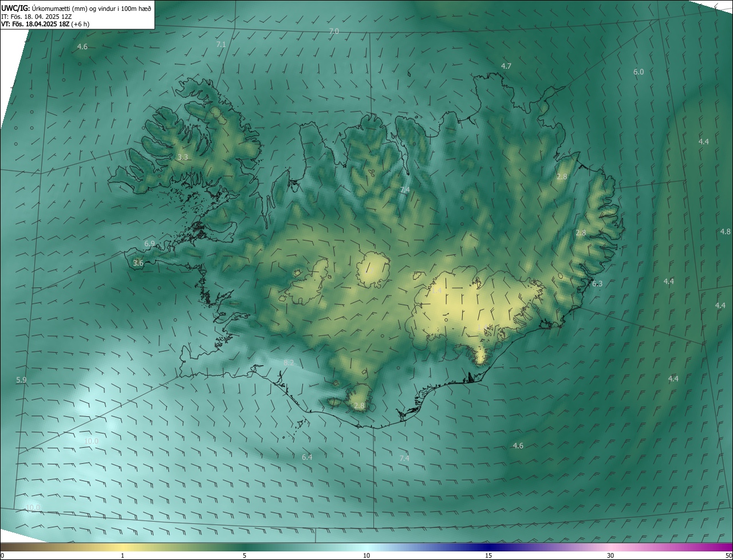
Task: Click the 'IT: Fös. 18. 04. 2025 12Z' line
Action: pyautogui.click(x=36, y=17)
